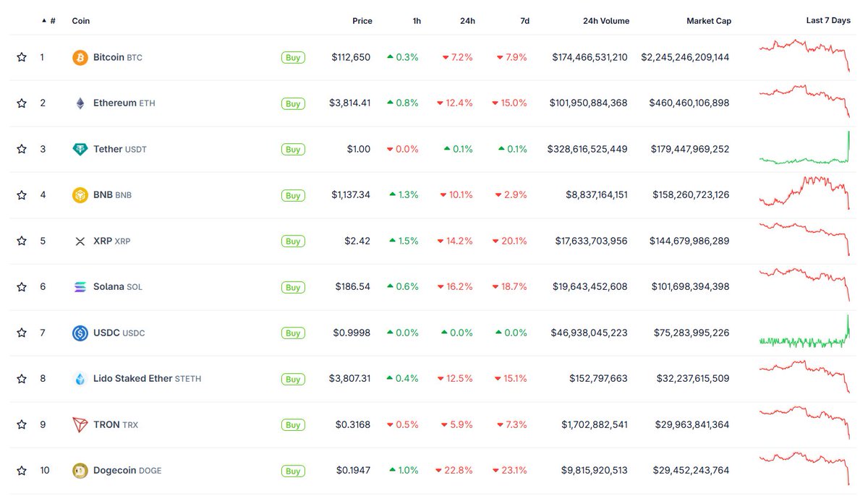Sort the table by Market Cap header
Image resolution: width=868 pixels, height=496 pixels.
(x=708, y=21)
